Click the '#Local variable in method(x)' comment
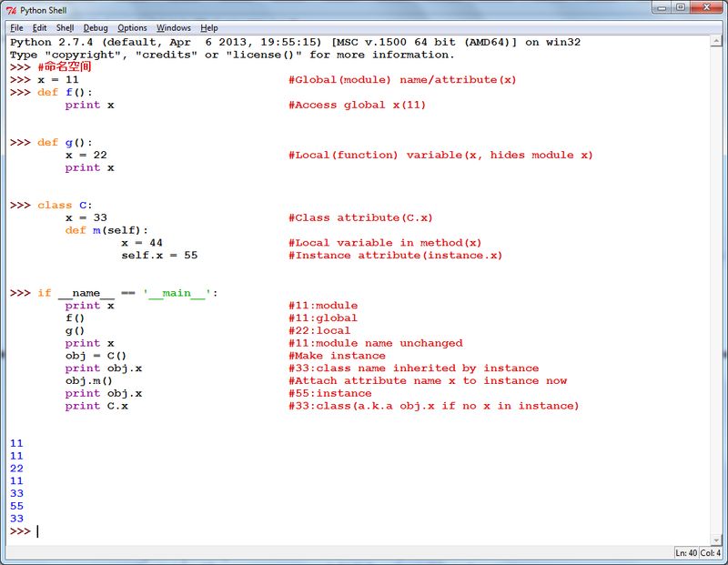 click(x=385, y=243)
